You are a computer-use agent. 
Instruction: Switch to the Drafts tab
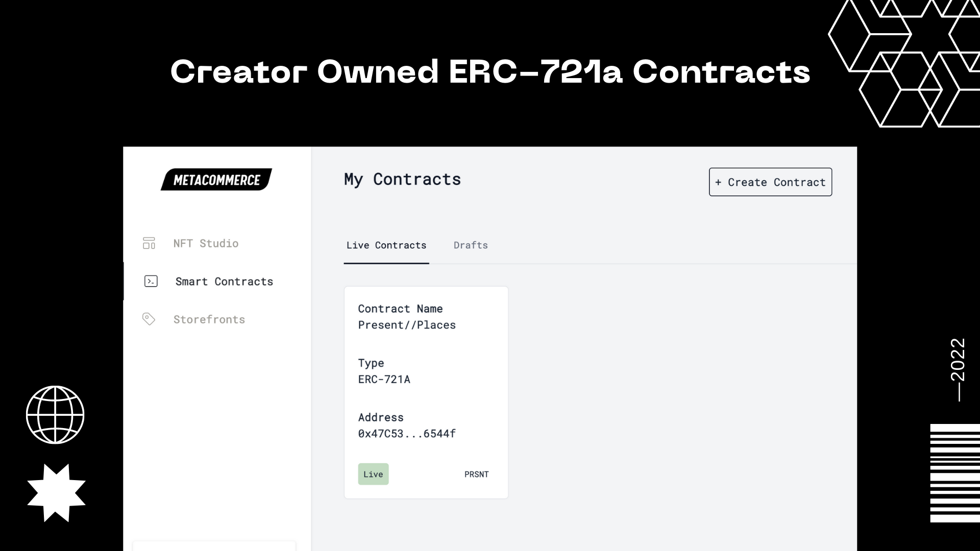[471, 245]
